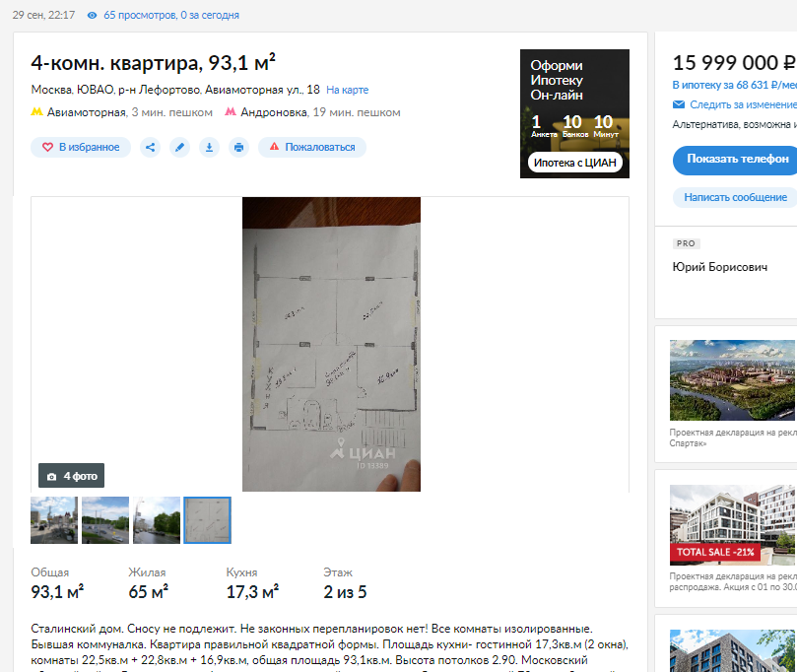The height and width of the screenshot is (672, 797).
Task: Click the Жилая 65 м² value
Action: pyautogui.click(x=148, y=592)
